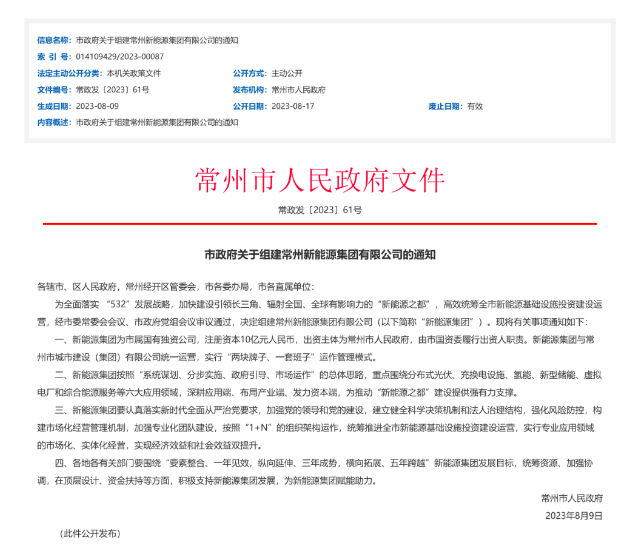
Task: Click the red 常州市人民政府文件 header
Action: [x=319, y=179]
